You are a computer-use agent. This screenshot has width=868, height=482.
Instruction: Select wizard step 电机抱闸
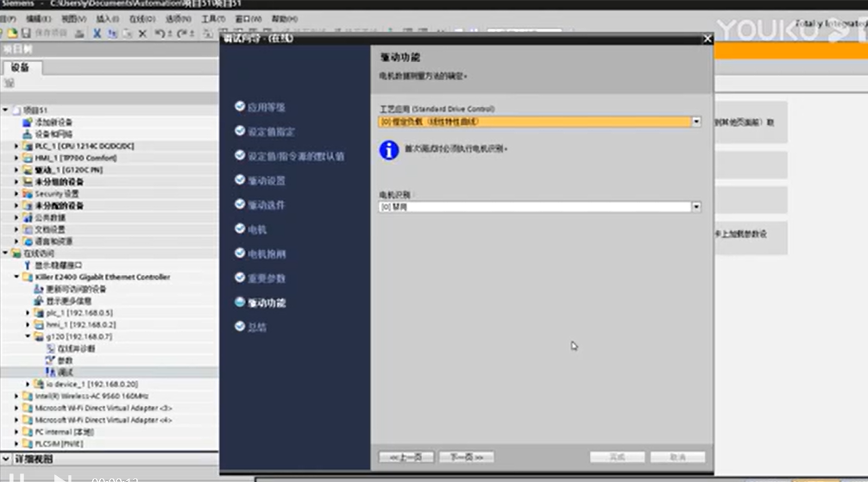pos(267,254)
